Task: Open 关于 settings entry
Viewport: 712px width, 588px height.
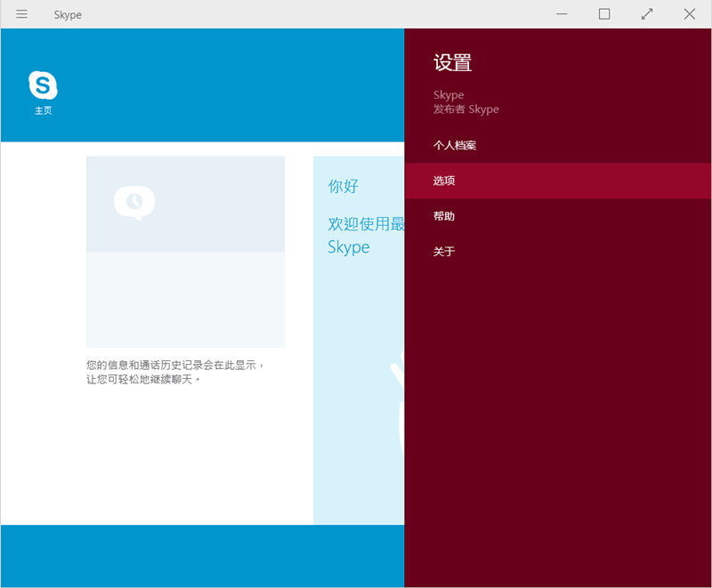Action: coord(558,252)
